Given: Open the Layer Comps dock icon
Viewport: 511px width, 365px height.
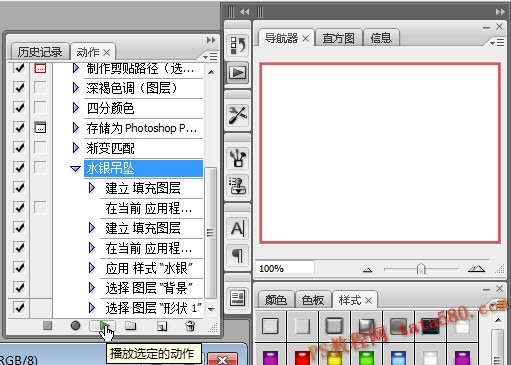Looking at the screenshot, I should [238, 298].
